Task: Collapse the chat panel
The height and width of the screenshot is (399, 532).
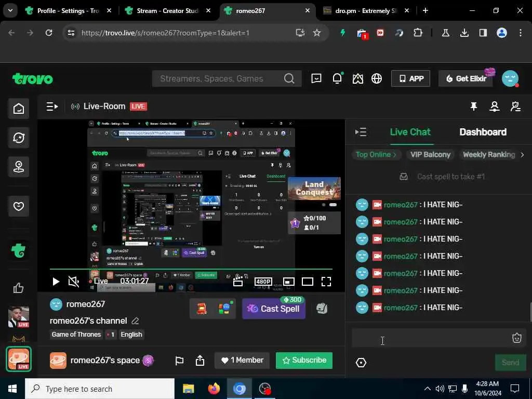Action: coord(361,132)
